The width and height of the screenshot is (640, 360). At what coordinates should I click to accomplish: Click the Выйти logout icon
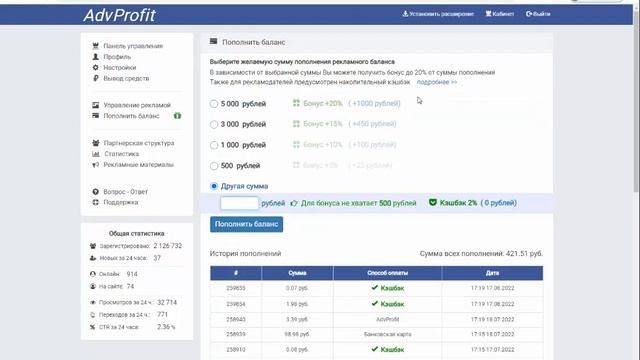point(529,14)
